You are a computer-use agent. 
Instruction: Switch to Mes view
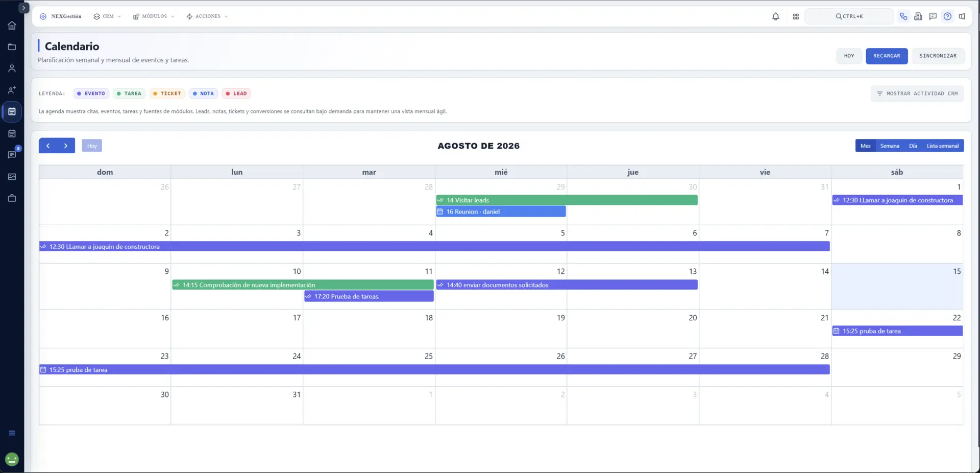865,146
